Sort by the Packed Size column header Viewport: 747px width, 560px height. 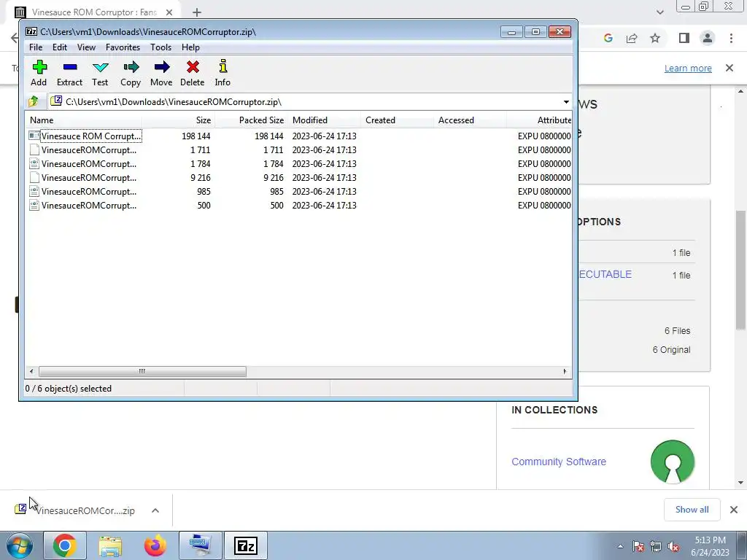point(252,120)
